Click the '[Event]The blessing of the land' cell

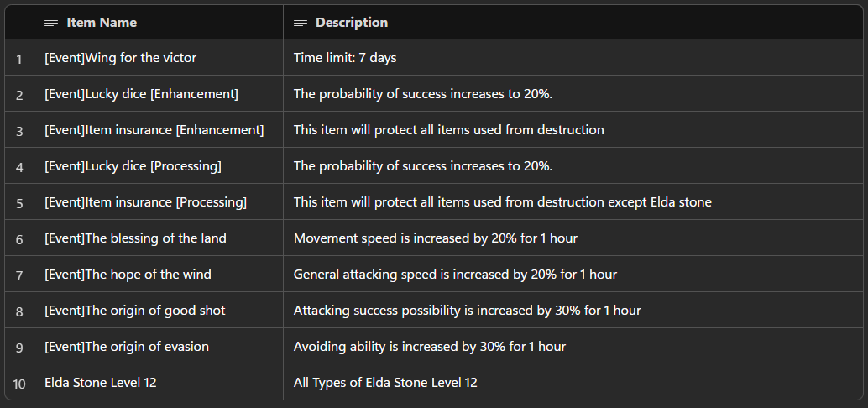[159, 238]
